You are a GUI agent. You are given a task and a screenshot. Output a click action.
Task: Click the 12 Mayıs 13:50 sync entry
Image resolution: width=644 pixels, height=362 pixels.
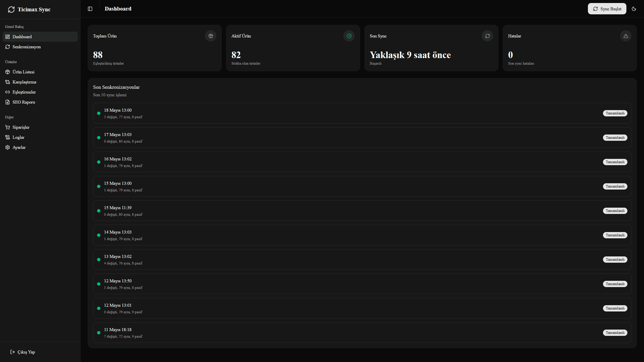coord(362,284)
